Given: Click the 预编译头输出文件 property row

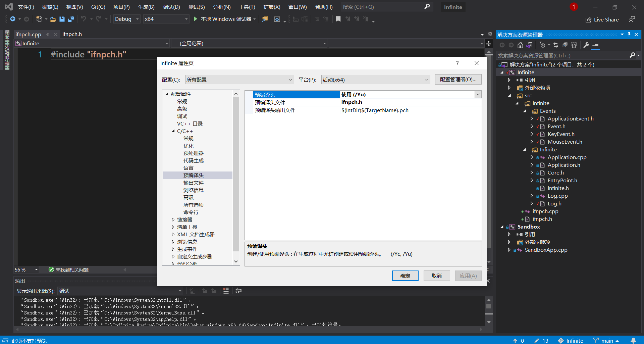Looking at the screenshot, I should coord(363,110).
